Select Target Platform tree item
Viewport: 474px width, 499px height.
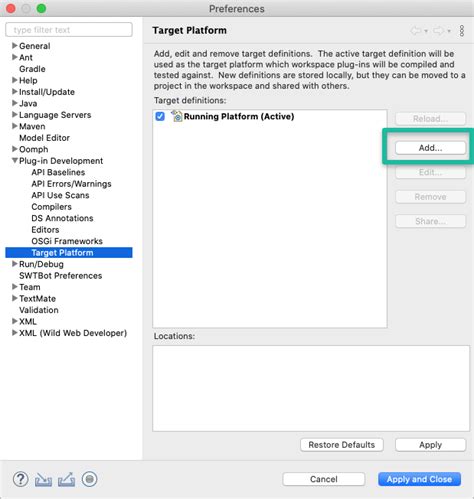click(69, 252)
